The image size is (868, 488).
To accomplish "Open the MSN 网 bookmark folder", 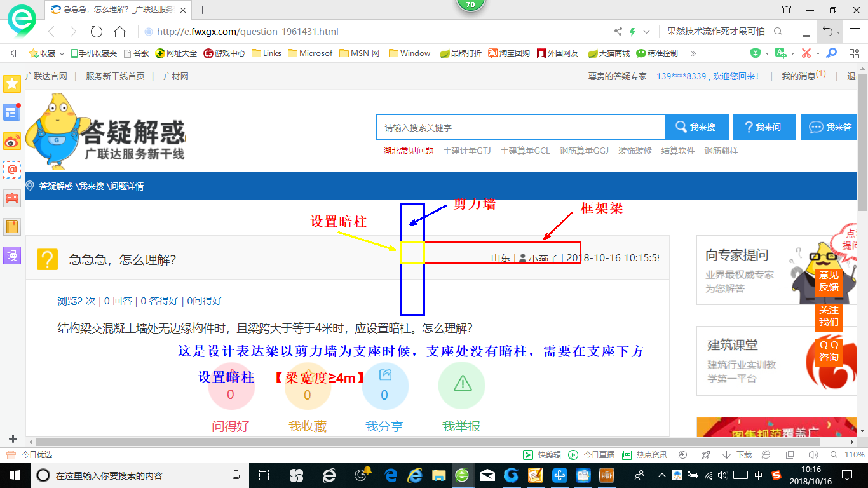I will tap(359, 53).
